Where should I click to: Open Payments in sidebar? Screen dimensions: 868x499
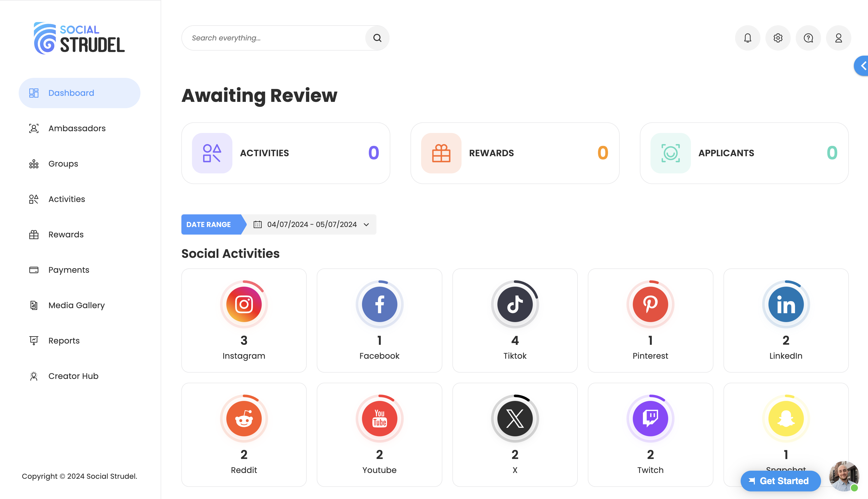(x=79, y=270)
